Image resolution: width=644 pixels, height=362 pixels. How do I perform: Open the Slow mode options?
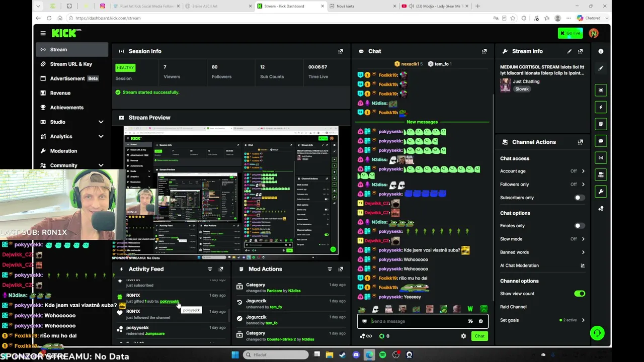tap(542, 239)
